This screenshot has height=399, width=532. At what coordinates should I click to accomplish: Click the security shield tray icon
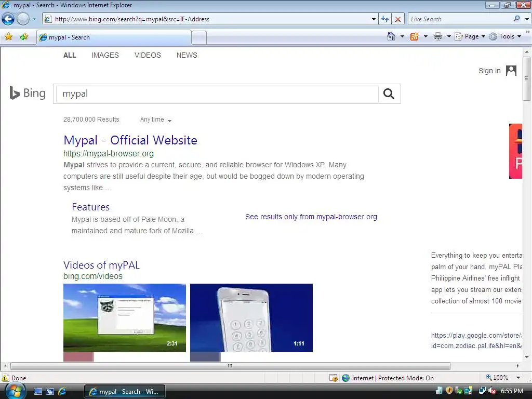click(449, 391)
